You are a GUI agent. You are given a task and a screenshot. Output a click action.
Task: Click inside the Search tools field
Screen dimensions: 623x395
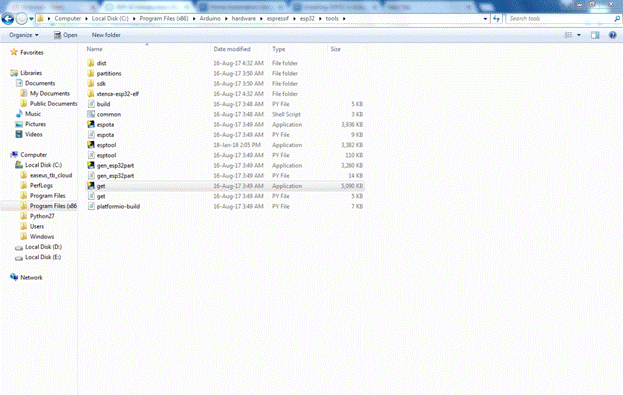[560, 19]
